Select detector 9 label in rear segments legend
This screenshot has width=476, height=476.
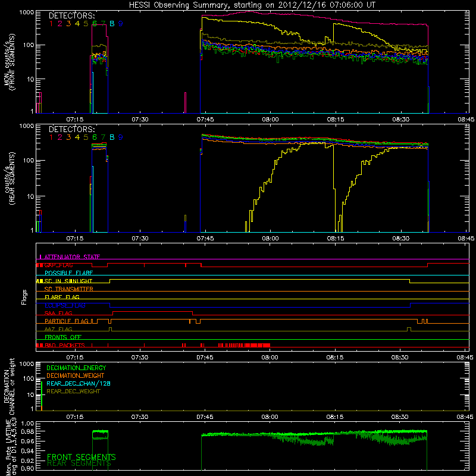click(x=121, y=137)
